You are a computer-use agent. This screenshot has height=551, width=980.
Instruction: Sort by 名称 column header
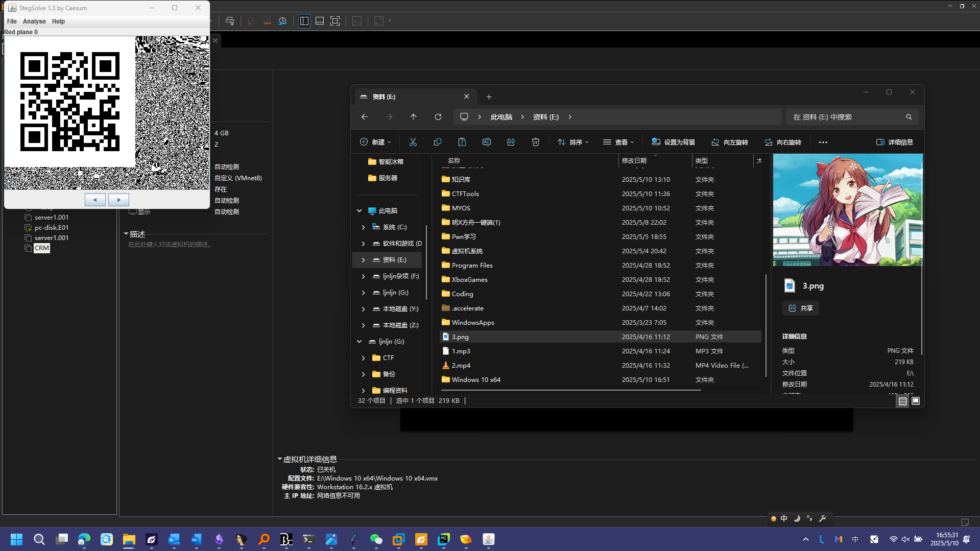coord(529,160)
